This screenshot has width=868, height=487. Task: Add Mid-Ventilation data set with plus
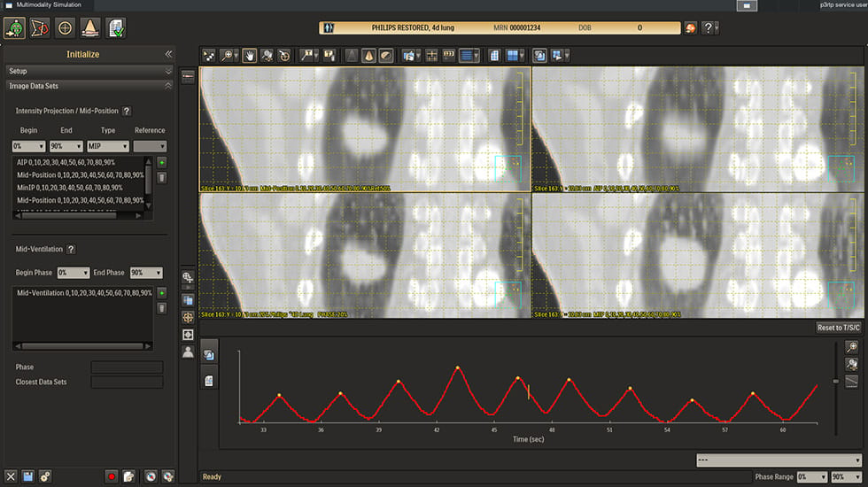[161, 293]
